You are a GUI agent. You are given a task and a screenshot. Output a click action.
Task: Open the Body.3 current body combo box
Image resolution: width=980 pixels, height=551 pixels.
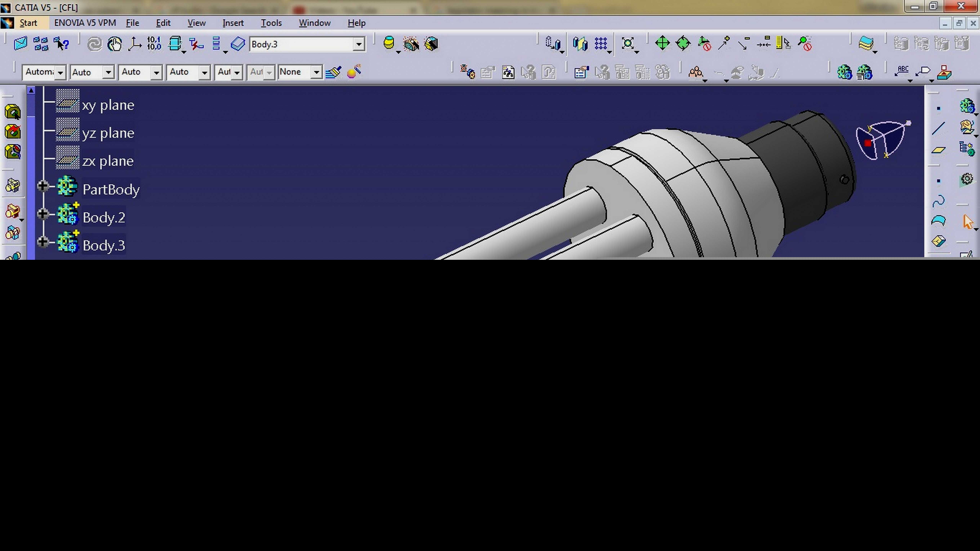(307, 44)
